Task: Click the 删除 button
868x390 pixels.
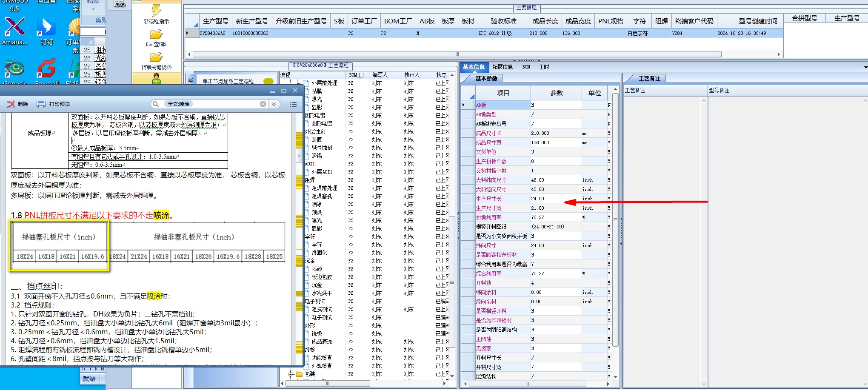Action: (17, 104)
